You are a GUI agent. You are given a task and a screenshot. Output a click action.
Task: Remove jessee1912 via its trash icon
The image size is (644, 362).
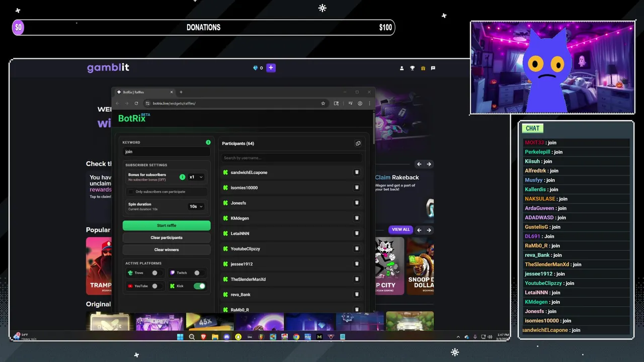[x=357, y=264]
